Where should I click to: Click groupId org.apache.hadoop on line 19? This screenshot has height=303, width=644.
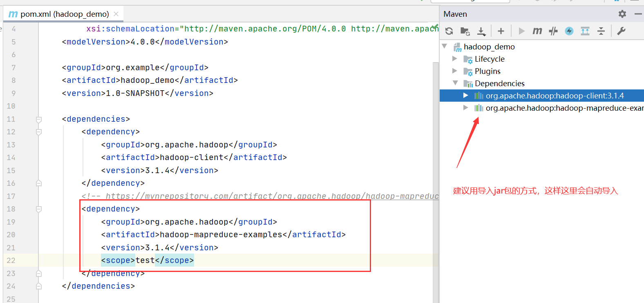click(187, 222)
